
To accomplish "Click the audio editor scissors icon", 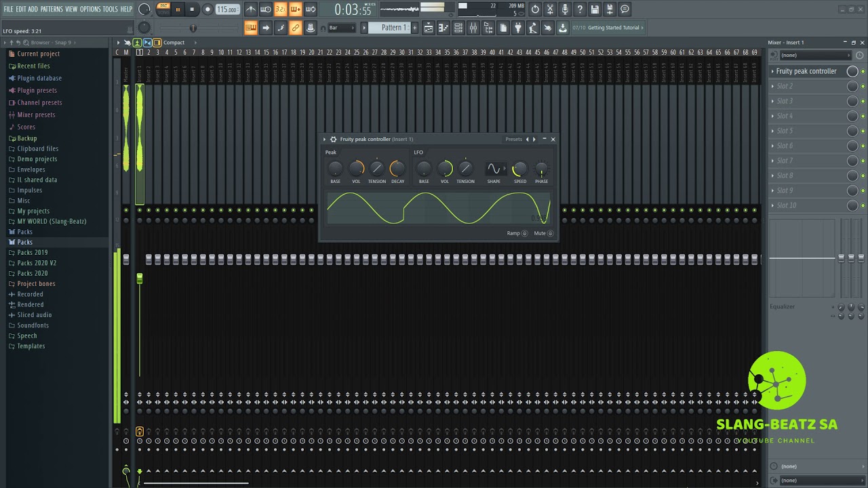I will (x=550, y=9).
